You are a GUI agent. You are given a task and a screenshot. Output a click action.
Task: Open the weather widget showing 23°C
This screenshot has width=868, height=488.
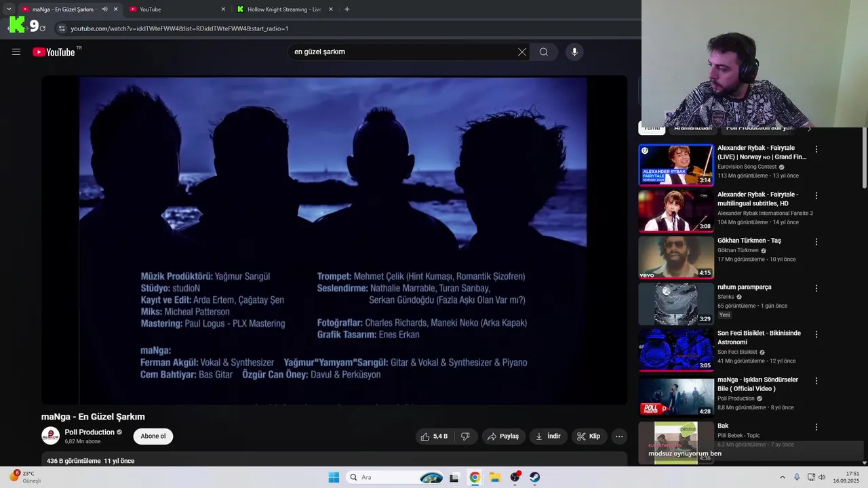click(24, 477)
